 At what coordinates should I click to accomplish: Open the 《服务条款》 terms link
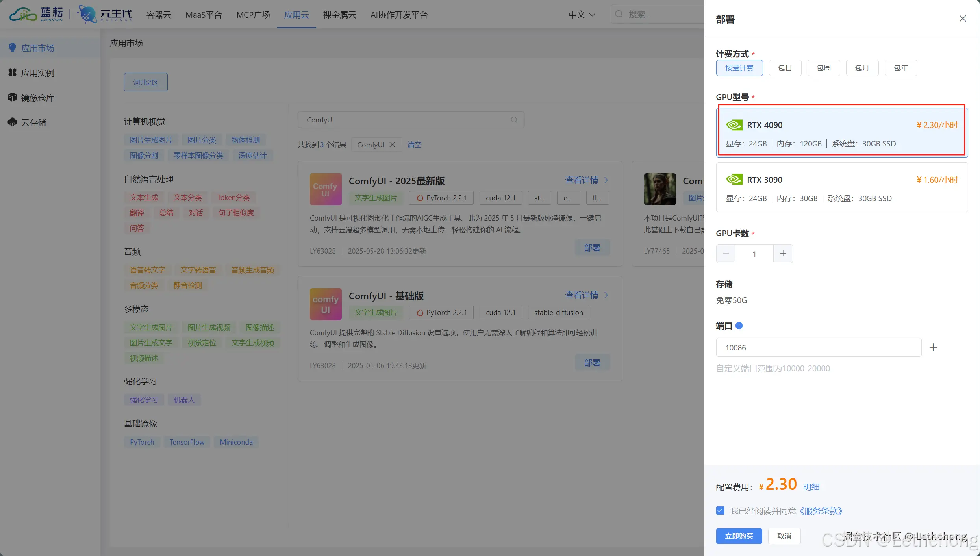pyautogui.click(x=821, y=510)
